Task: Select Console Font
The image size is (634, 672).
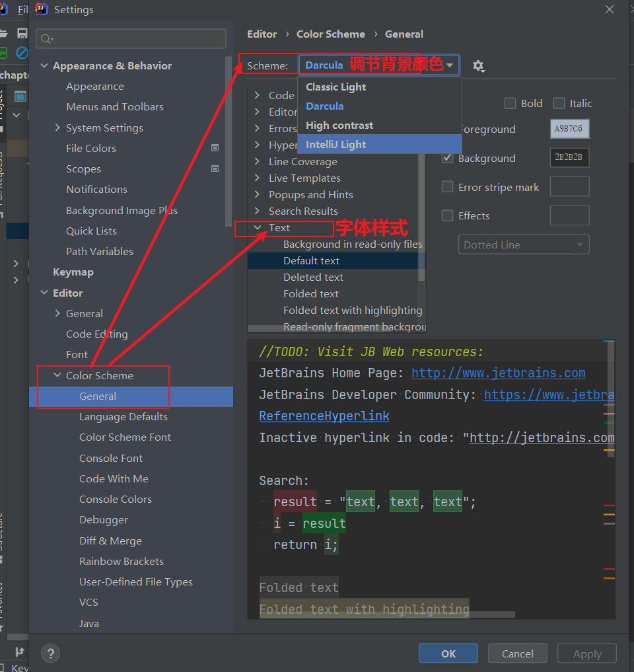Action: [111, 458]
